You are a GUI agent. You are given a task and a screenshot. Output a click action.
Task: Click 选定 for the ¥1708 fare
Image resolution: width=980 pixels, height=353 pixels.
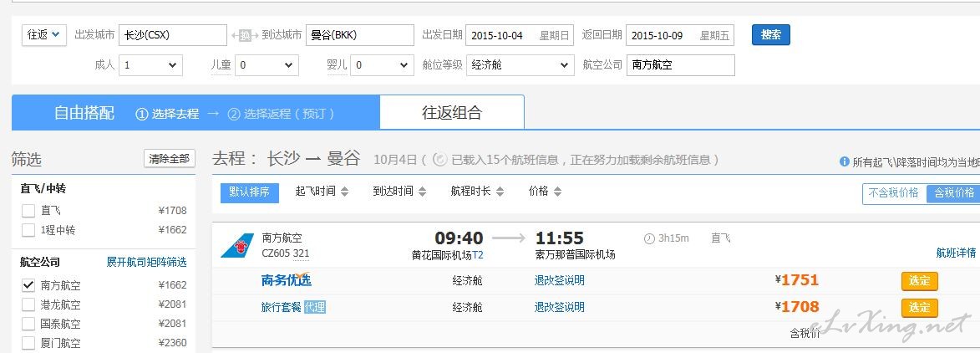coord(919,308)
